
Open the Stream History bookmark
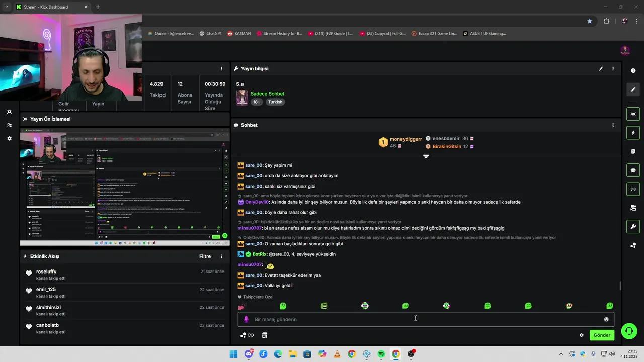point(279,34)
